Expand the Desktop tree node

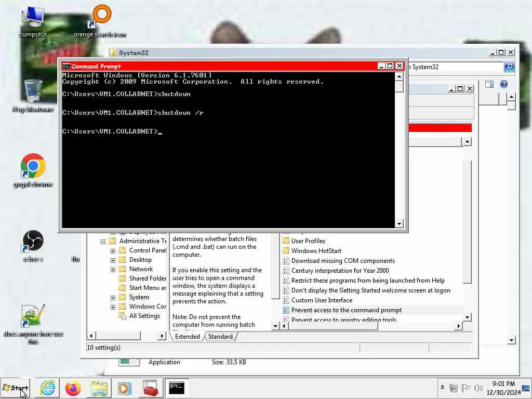point(113,261)
